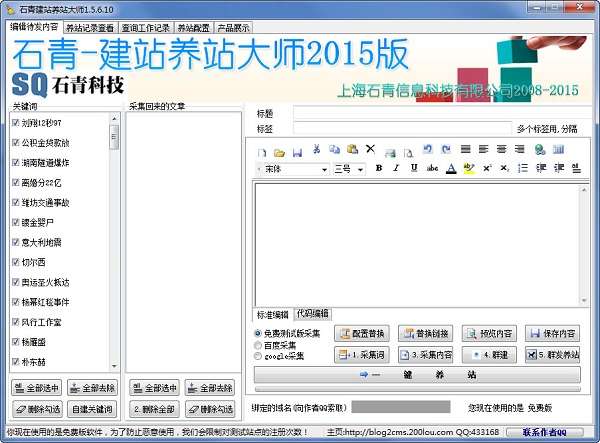The width and height of the screenshot is (600, 443).
Task: Apply Underline formatting icon
Action: click(413, 168)
